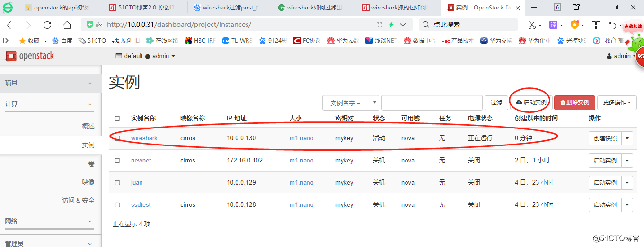Image resolution: width=644 pixels, height=247 pixels.
Task: Click the purple translate icon
Action: pos(553,25)
